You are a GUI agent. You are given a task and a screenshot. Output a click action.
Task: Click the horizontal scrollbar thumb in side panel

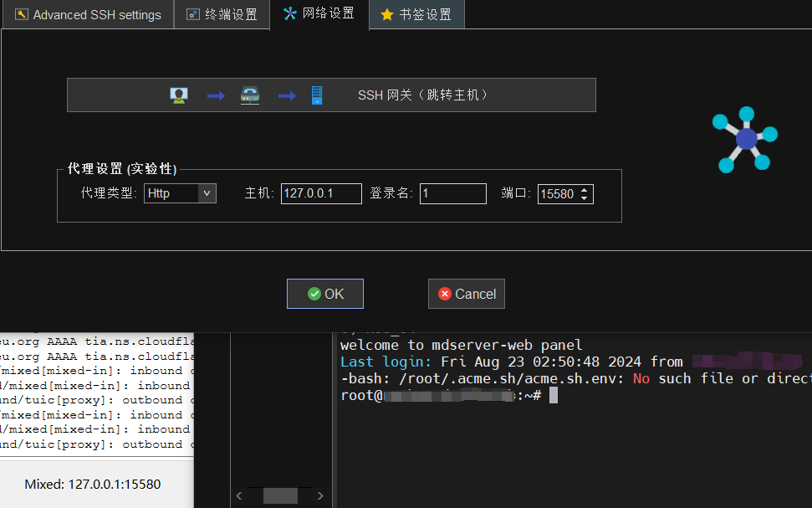pyautogui.click(x=280, y=496)
